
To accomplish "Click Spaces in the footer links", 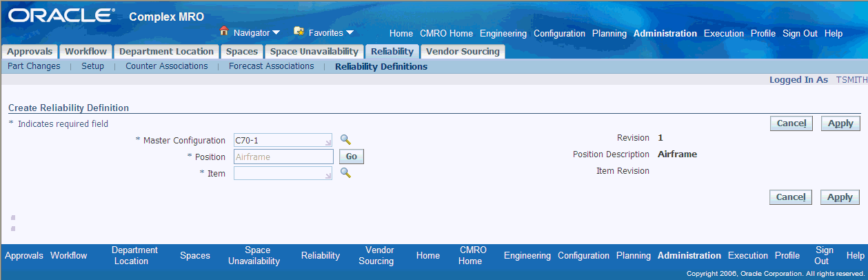I will 195,256.
